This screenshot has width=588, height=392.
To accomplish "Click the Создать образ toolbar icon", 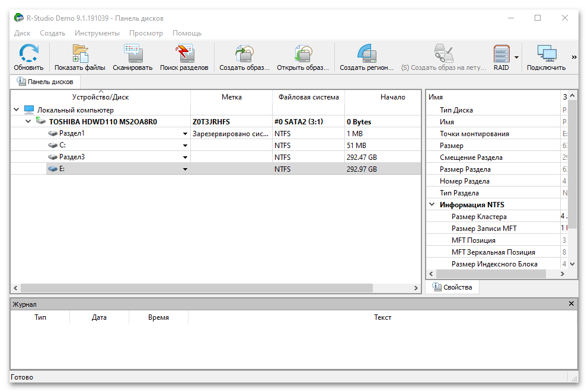I will tap(244, 54).
